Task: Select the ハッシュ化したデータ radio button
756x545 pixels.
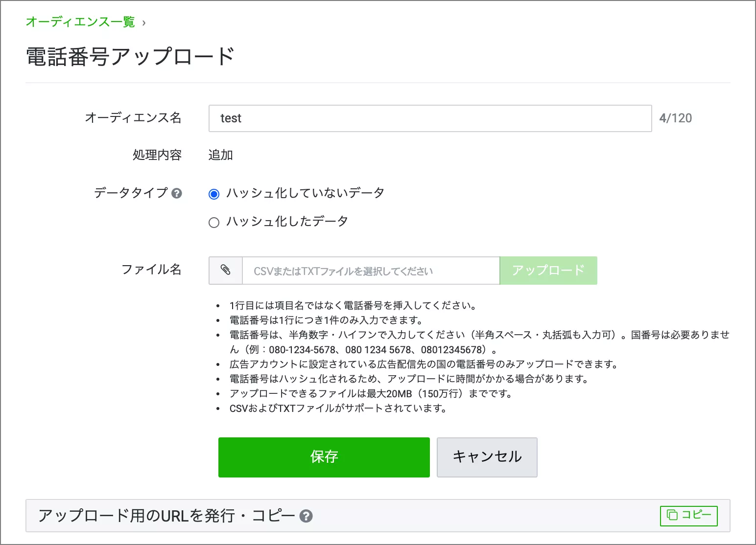Action: (214, 223)
